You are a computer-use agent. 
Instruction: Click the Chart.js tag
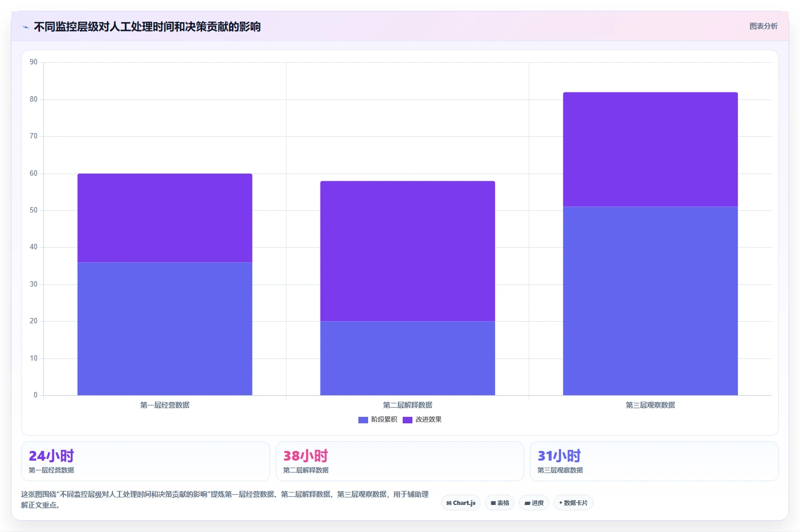pyautogui.click(x=461, y=503)
